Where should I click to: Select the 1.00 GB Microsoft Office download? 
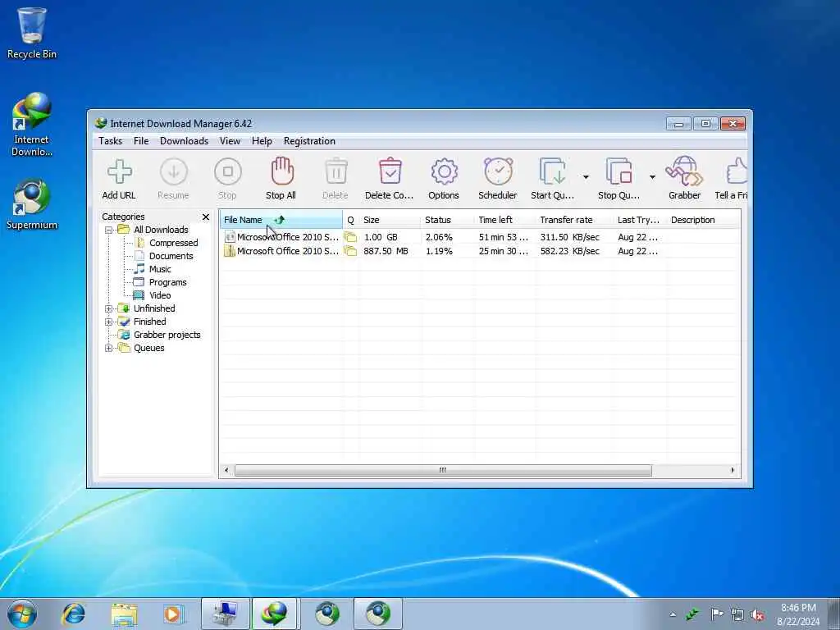coord(479,237)
